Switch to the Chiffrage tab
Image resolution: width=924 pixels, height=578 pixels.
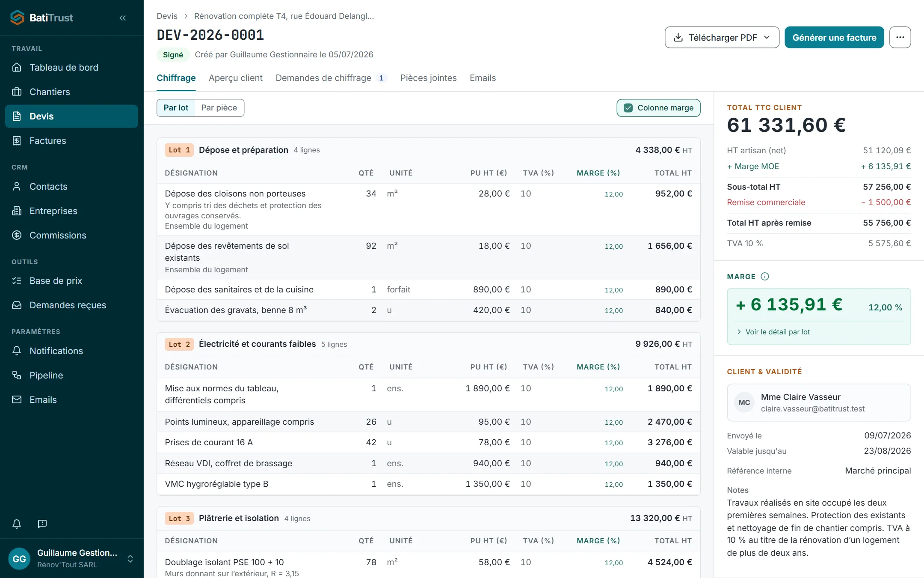(176, 78)
